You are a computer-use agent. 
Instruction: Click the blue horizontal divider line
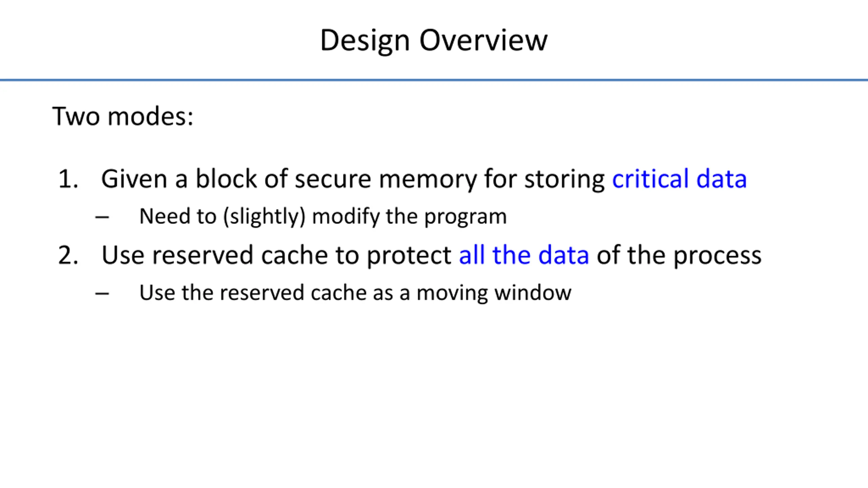click(x=434, y=80)
